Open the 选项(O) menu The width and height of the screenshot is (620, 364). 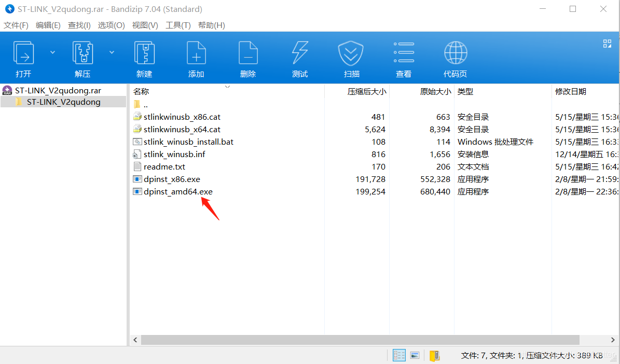coord(111,25)
